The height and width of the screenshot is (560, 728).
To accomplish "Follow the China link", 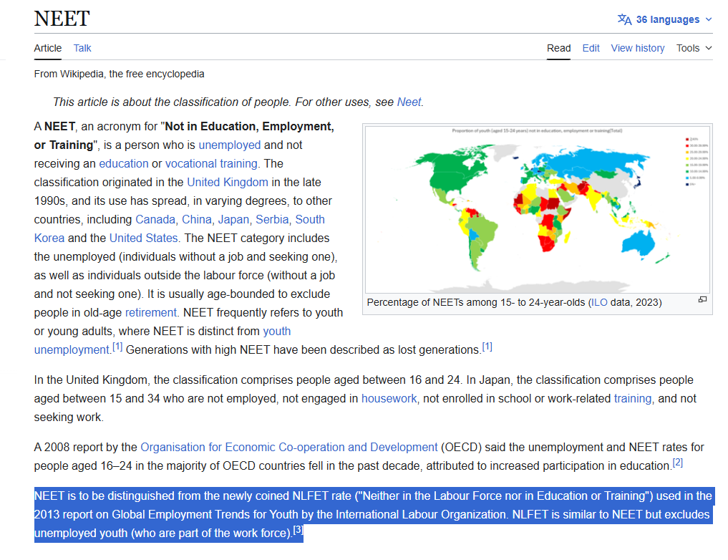I will pos(196,220).
